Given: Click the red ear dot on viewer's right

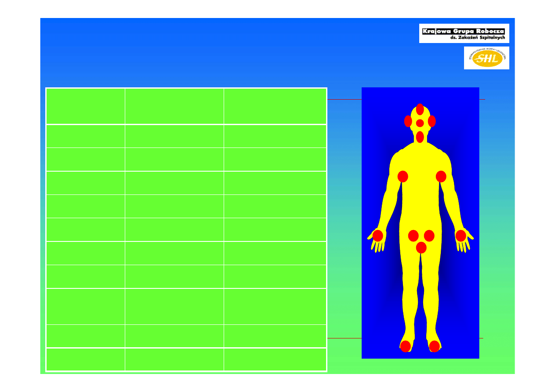Looking at the screenshot, I should pos(432,121).
